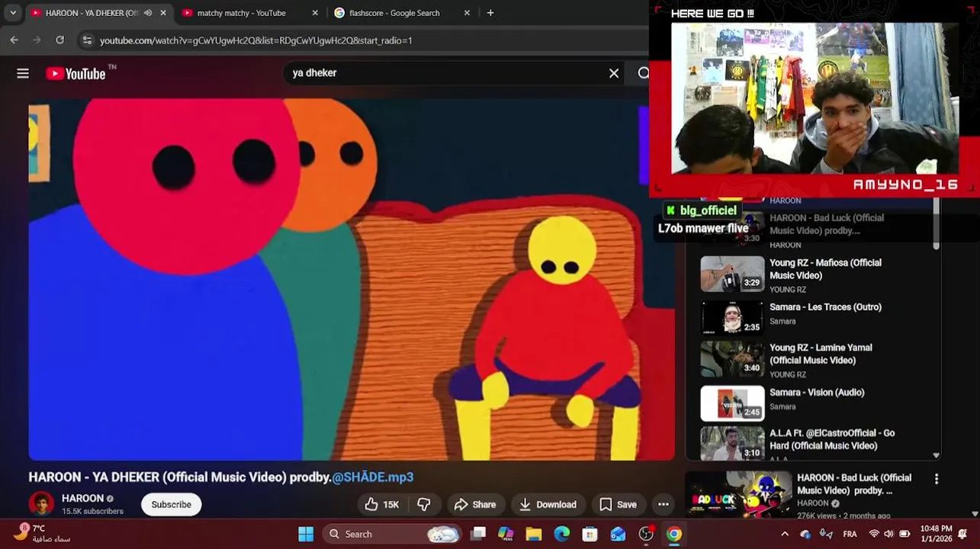Open site information icon in address bar
980x549 pixels.
[x=87, y=40]
